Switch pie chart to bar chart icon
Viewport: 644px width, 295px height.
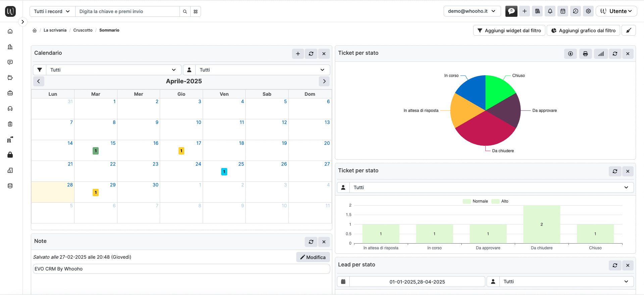pyautogui.click(x=601, y=53)
